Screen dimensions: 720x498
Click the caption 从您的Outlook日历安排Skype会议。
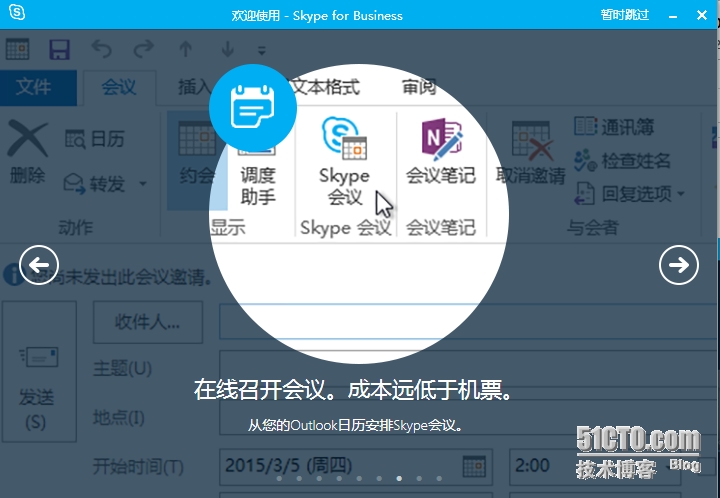tap(355, 425)
